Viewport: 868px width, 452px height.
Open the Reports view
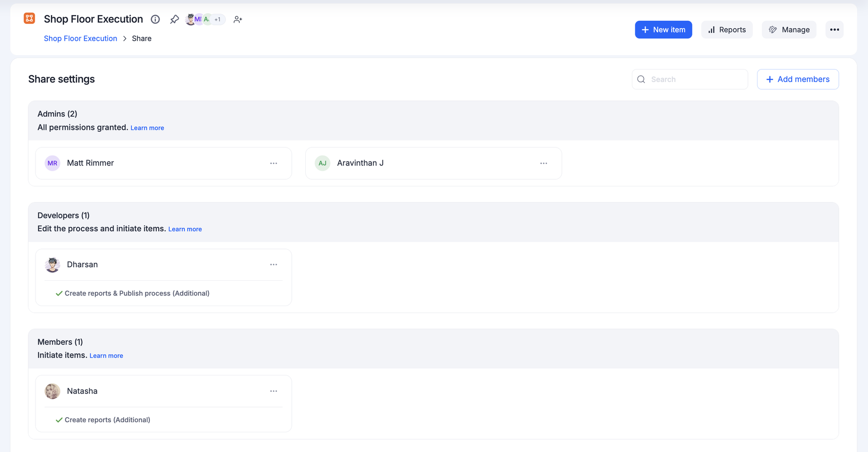(x=727, y=30)
